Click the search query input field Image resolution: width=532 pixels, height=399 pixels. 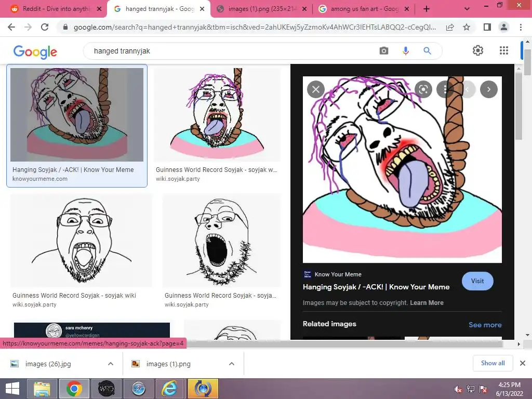(x=231, y=51)
